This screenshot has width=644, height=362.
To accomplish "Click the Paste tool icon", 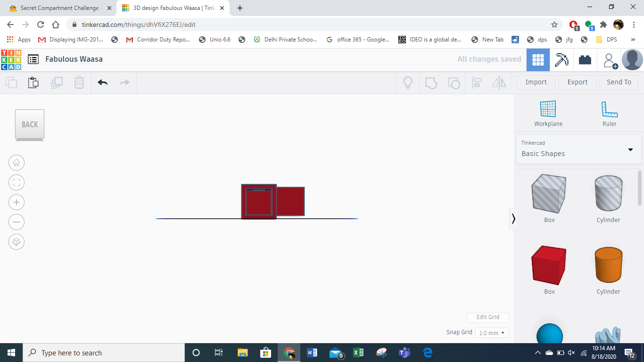I will tap(33, 82).
